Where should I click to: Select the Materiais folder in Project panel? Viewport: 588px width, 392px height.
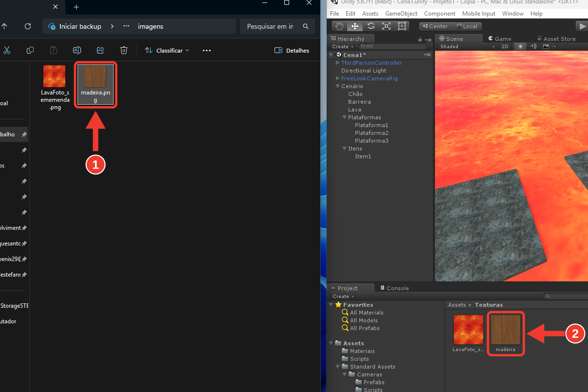point(362,351)
